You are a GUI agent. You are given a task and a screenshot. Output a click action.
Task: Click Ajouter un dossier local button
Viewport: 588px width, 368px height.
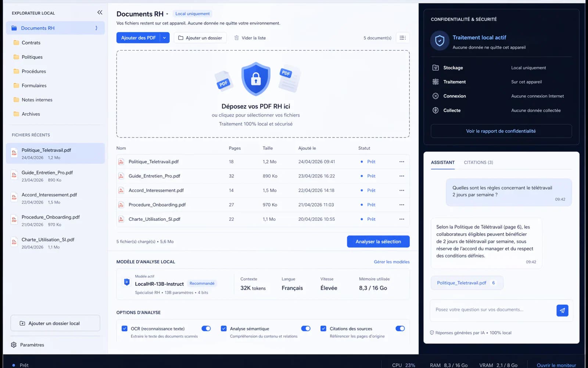coord(55,323)
